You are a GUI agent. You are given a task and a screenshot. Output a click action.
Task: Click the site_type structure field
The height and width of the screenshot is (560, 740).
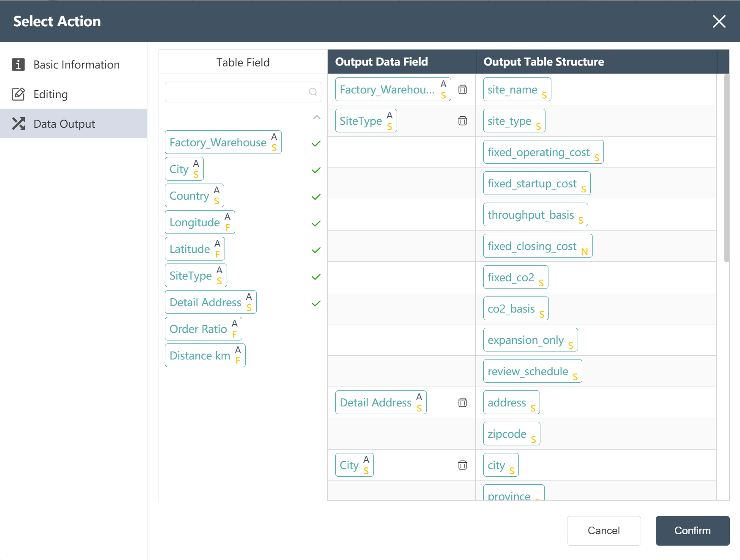(x=514, y=121)
